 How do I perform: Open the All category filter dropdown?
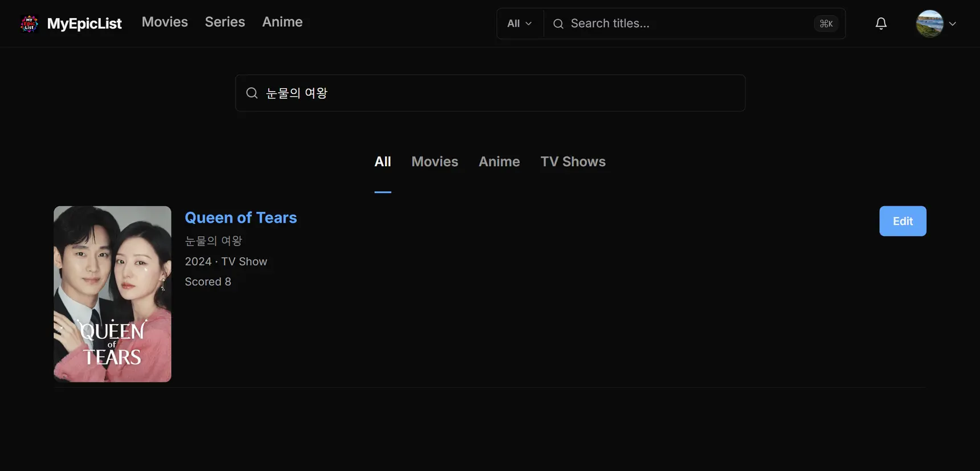point(520,23)
